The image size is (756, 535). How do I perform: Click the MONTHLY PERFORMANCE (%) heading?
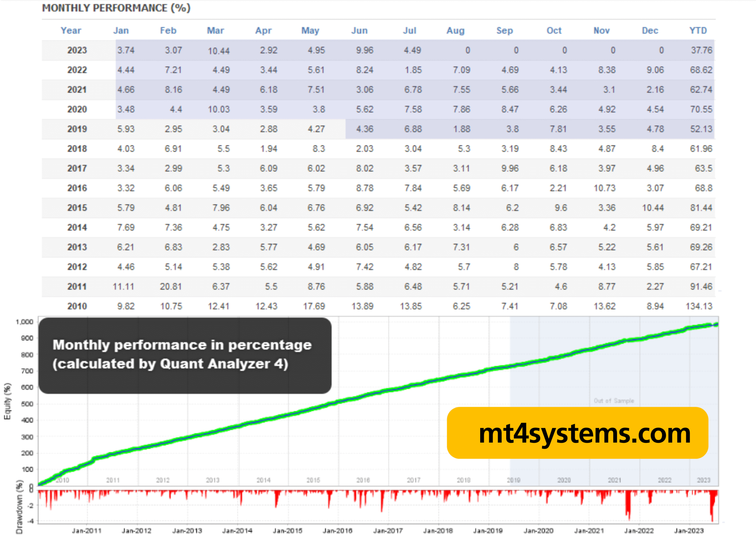coord(116,8)
